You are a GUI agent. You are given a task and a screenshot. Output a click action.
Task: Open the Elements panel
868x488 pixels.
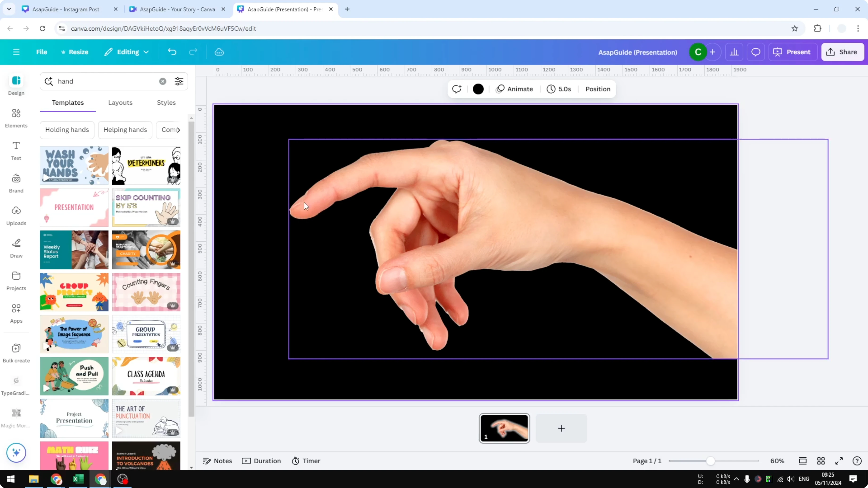[x=16, y=118]
